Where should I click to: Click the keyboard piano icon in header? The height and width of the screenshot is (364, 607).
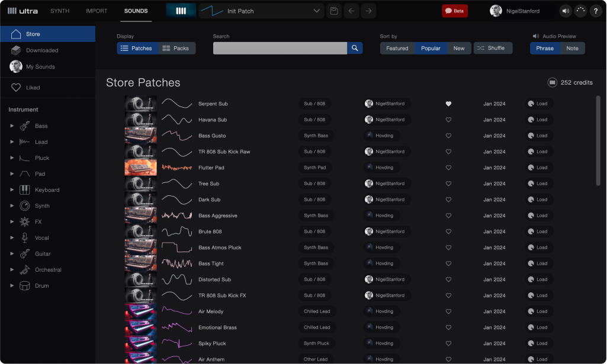[x=181, y=11]
